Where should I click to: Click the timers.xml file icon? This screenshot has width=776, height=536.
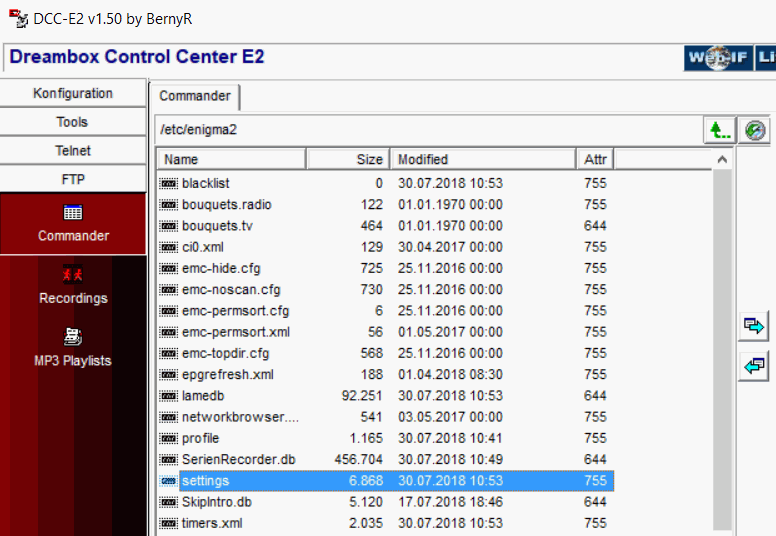pos(169,524)
